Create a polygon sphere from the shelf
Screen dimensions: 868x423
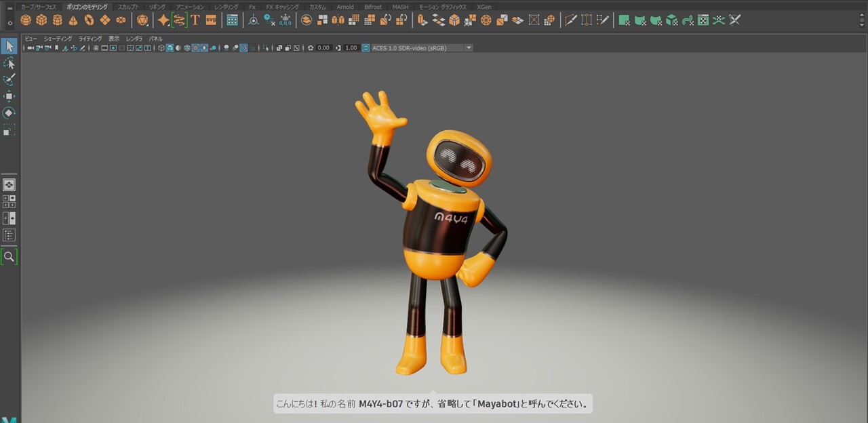tap(26, 20)
